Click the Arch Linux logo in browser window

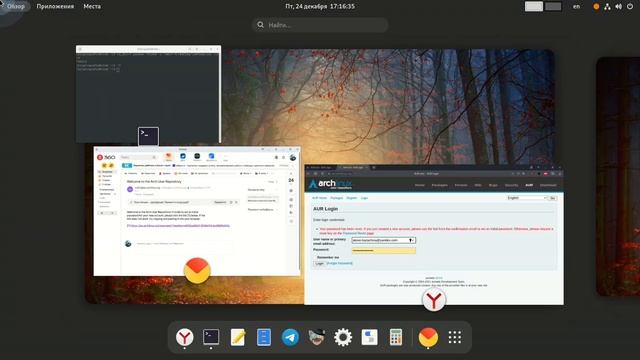[331, 184]
